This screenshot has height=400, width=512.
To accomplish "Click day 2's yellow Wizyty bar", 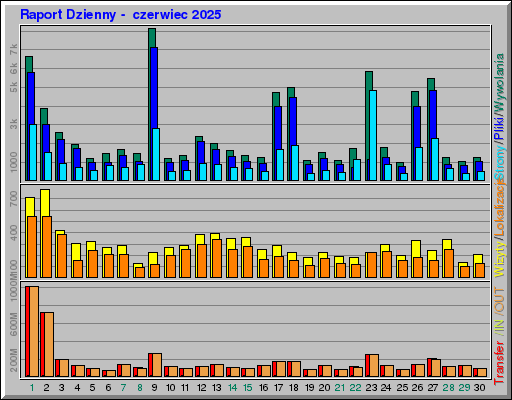I will [x=45, y=203].
